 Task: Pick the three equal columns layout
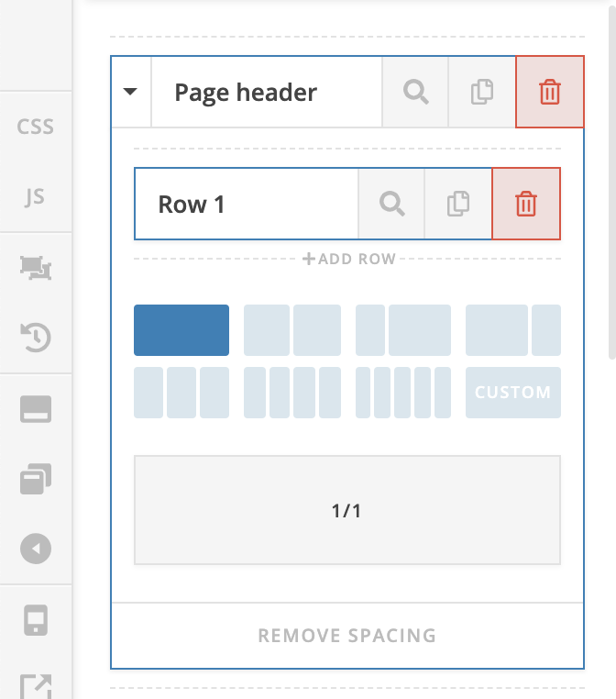pos(181,393)
